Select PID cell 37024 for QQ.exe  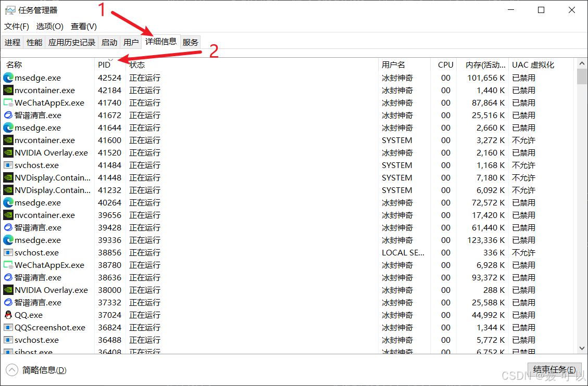click(109, 315)
